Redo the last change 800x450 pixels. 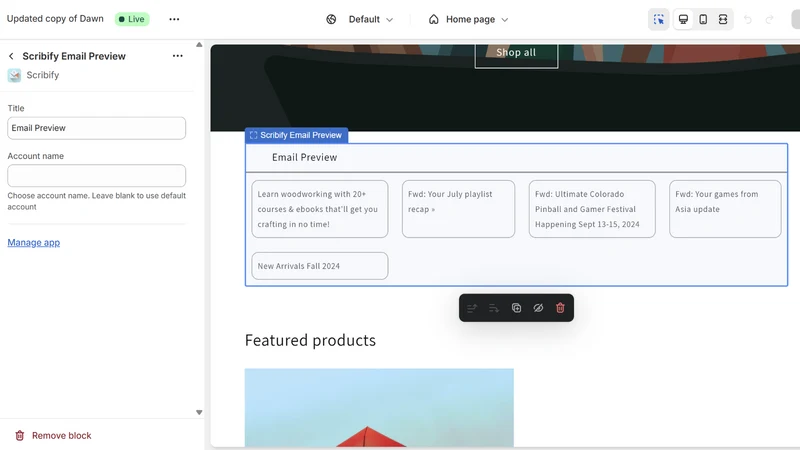point(770,19)
